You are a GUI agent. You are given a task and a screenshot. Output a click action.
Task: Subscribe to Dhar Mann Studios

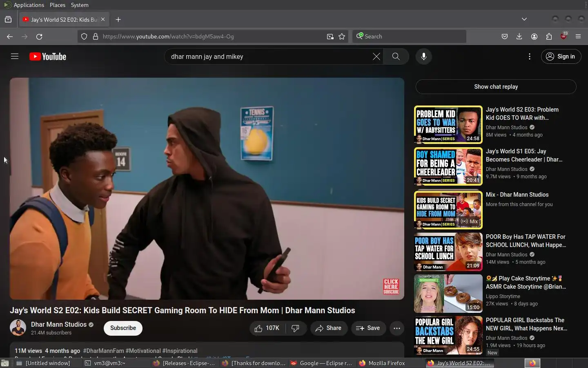pyautogui.click(x=123, y=328)
